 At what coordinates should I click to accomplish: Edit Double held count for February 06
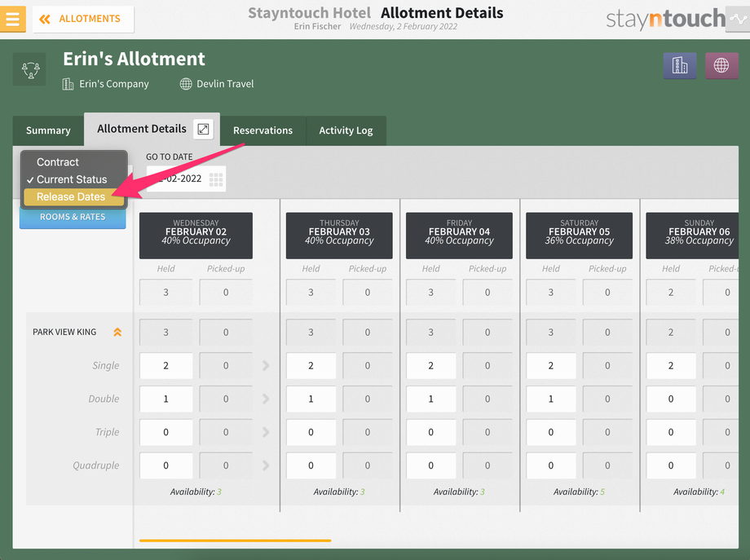671,399
